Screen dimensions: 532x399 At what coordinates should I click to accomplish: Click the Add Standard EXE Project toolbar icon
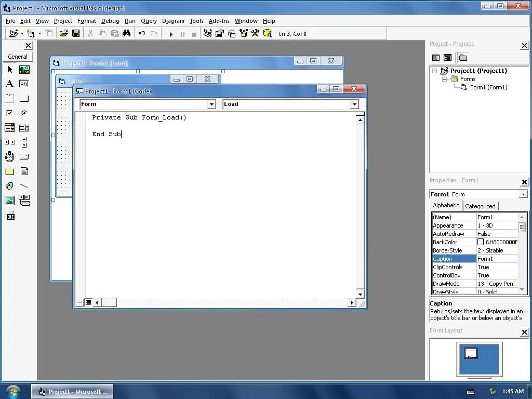14,33
